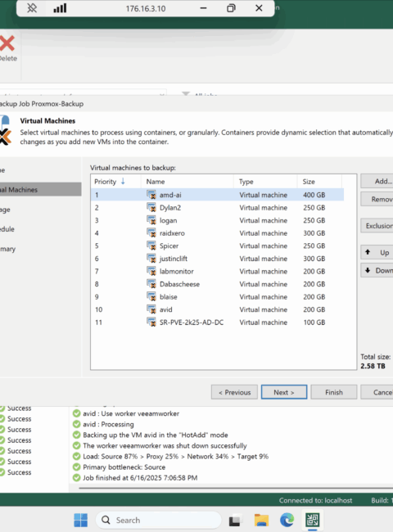This screenshot has width=393, height=532.
Task: Click the VM icon next to raidxero
Action: click(x=151, y=232)
